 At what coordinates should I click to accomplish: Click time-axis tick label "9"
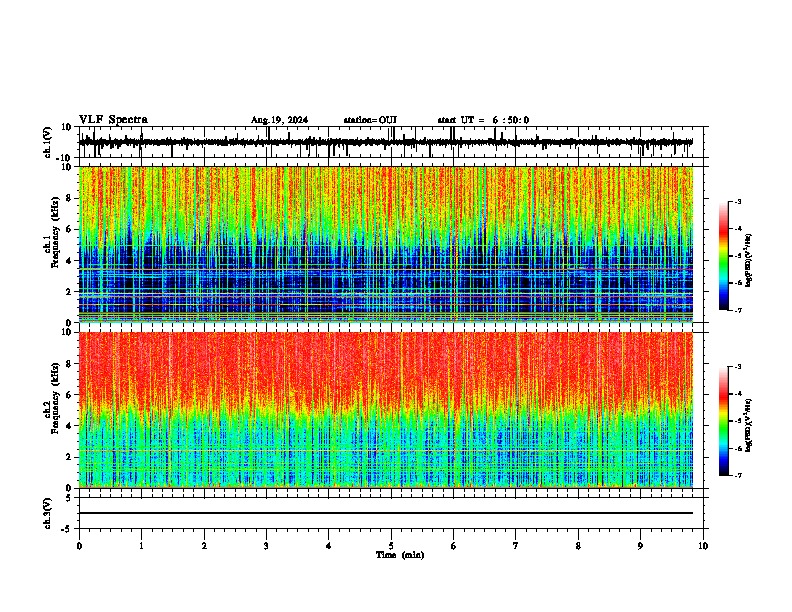point(640,546)
